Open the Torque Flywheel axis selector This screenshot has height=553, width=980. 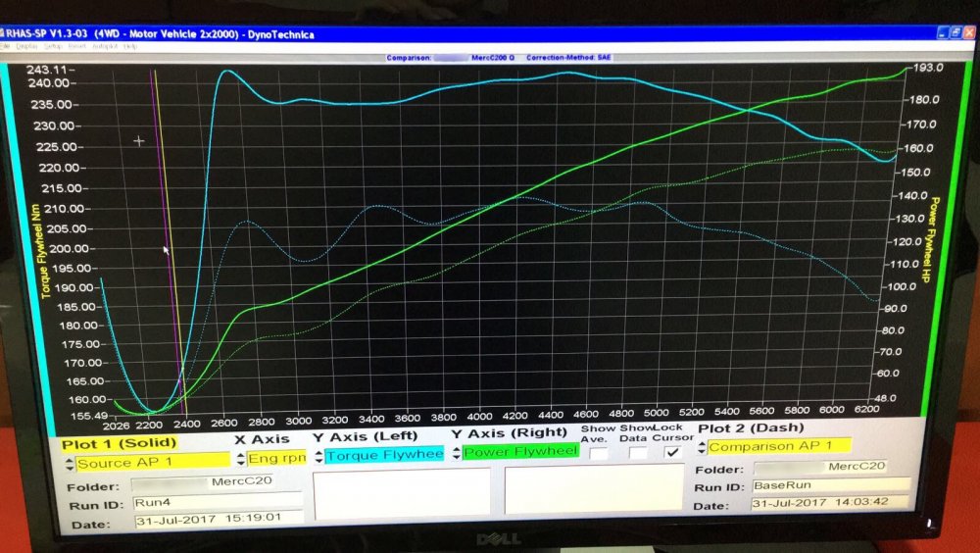(x=384, y=455)
